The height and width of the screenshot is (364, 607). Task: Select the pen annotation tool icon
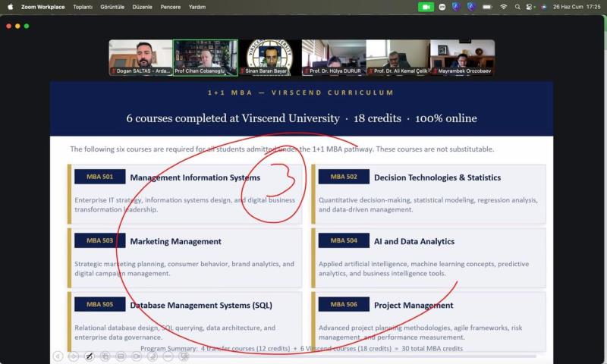click(89, 356)
